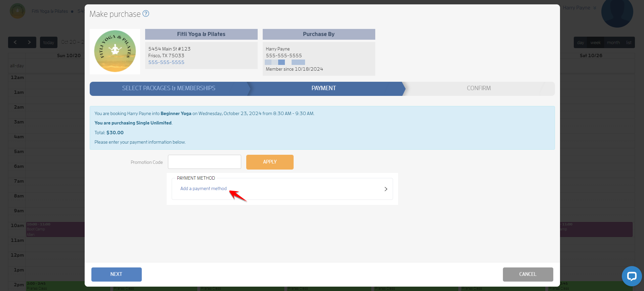Proceed with the NEXT button

tap(116, 274)
